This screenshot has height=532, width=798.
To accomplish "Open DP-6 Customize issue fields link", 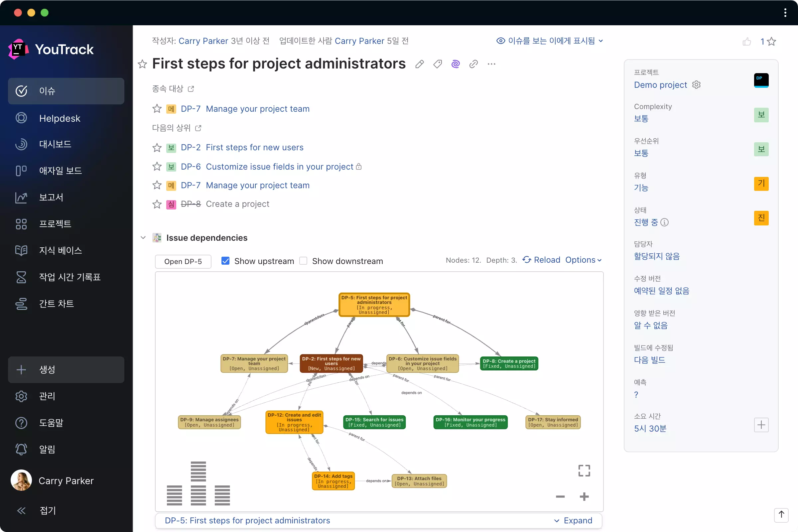I will click(279, 167).
